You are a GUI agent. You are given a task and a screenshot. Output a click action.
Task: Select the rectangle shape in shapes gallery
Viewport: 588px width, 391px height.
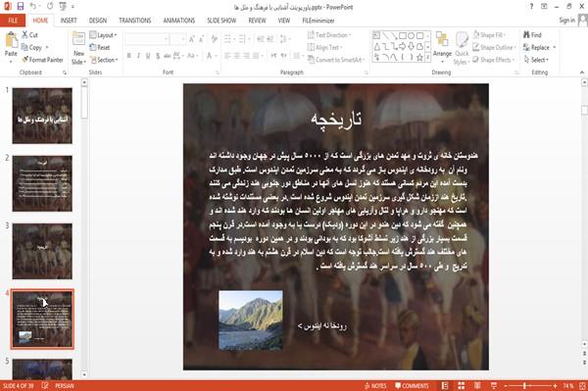tap(403, 35)
